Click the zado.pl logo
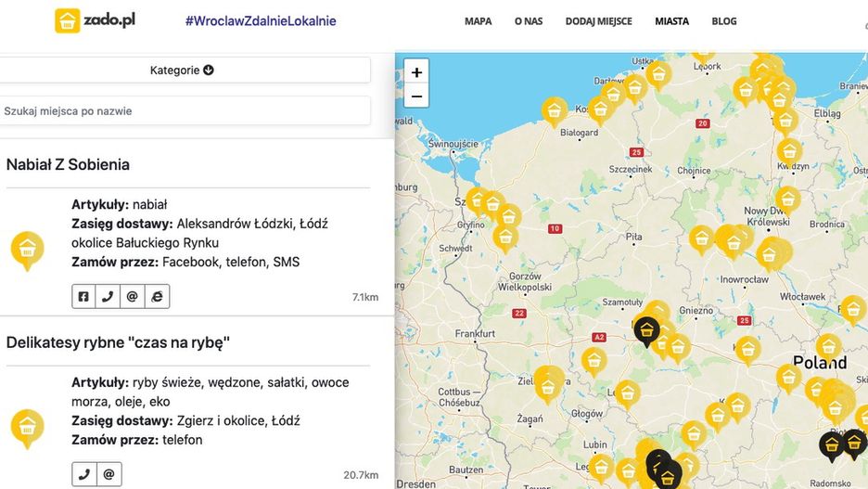Viewport: 868px width, 489px height. (x=96, y=20)
